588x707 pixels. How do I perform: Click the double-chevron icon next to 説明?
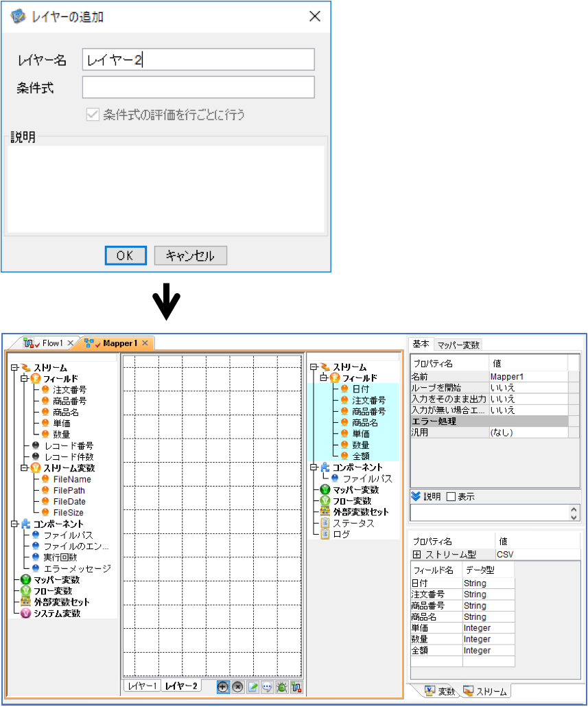(416, 496)
